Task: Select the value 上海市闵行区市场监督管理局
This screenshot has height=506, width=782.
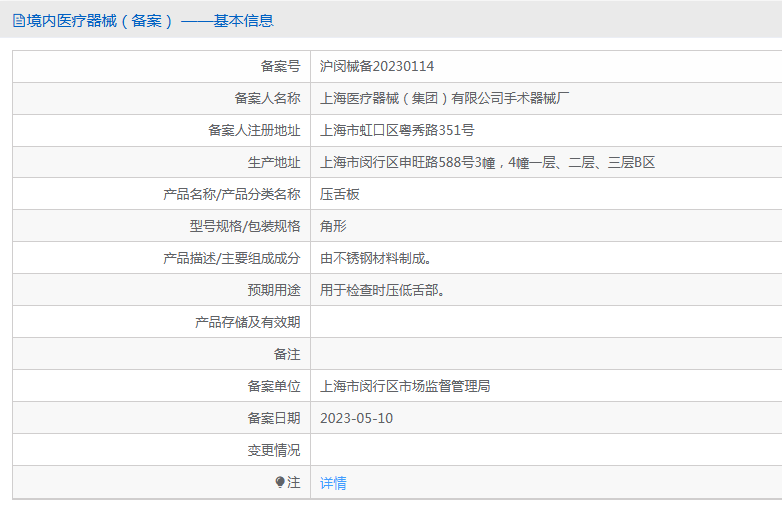Action: [x=405, y=386]
